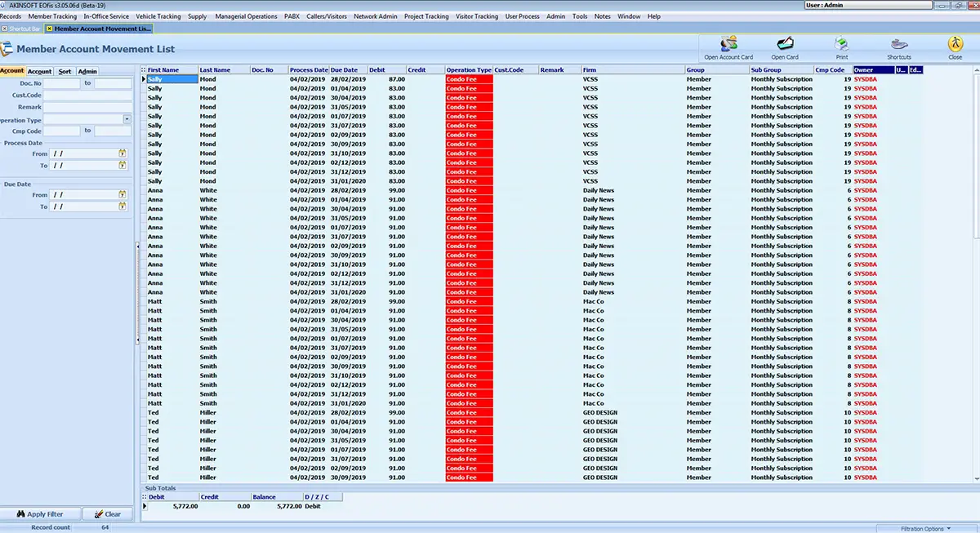Open the Help menu
The width and height of the screenshot is (980, 533).
(x=654, y=16)
